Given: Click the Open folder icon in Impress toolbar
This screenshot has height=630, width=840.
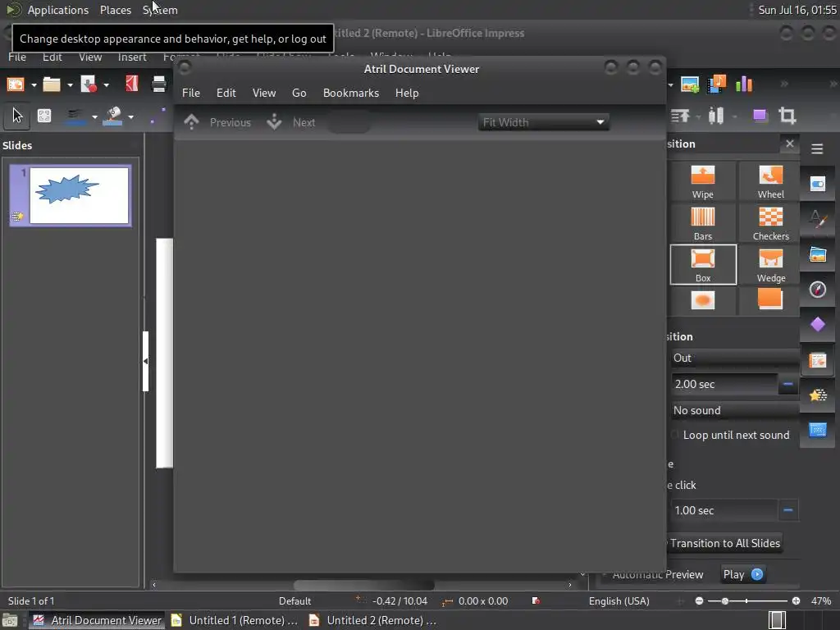Looking at the screenshot, I should pos(52,84).
